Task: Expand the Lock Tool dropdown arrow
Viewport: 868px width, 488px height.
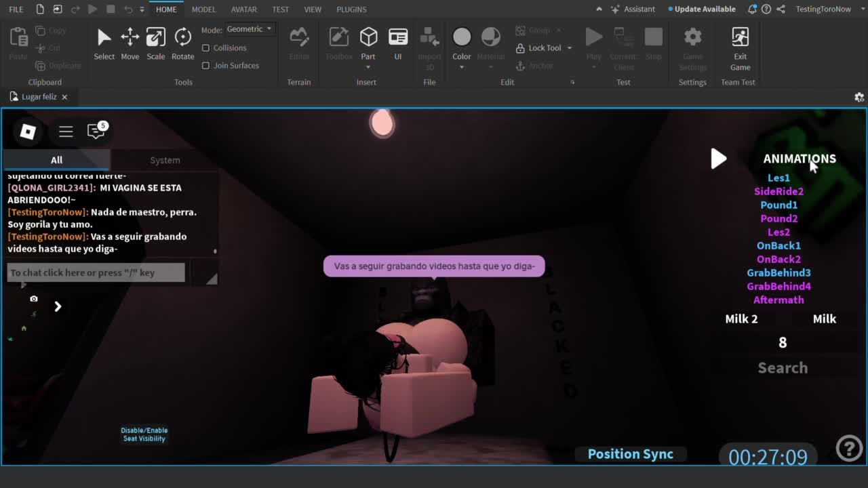Action: (x=570, y=48)
